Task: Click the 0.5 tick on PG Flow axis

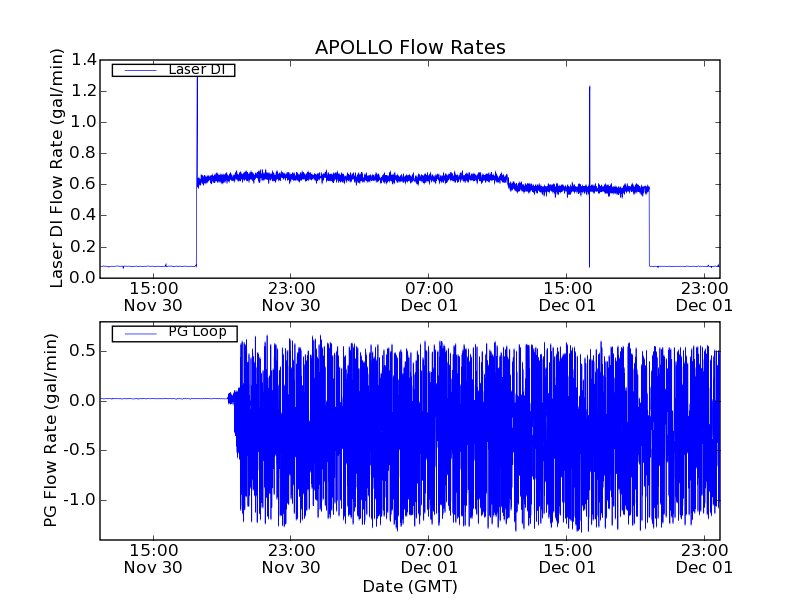Action: pyautogui.click(x=83, y=352)
